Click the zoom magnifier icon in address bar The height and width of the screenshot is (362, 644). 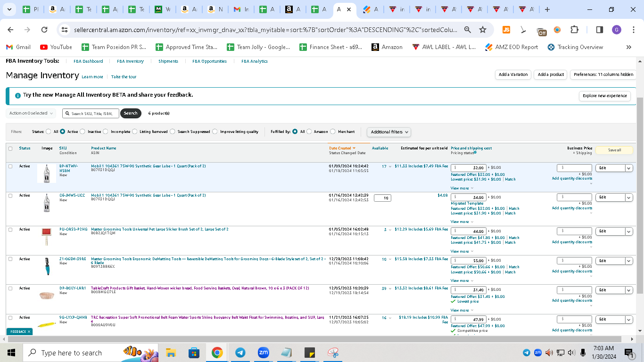[467, 30]
